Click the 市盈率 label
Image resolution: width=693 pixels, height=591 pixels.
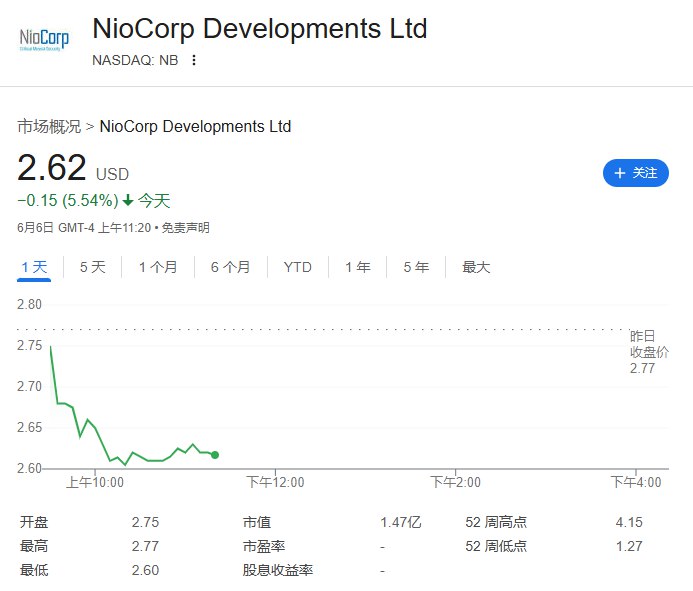click(263, 546)
